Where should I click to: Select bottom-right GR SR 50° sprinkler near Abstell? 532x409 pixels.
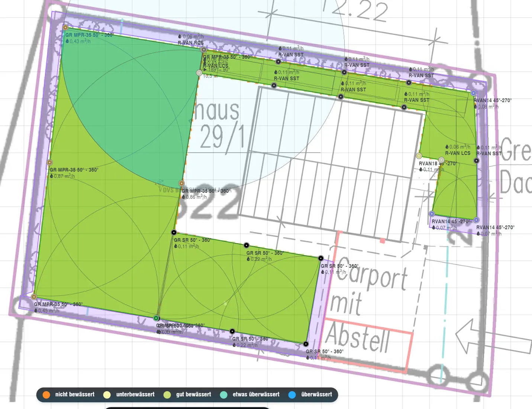[306, 344]
